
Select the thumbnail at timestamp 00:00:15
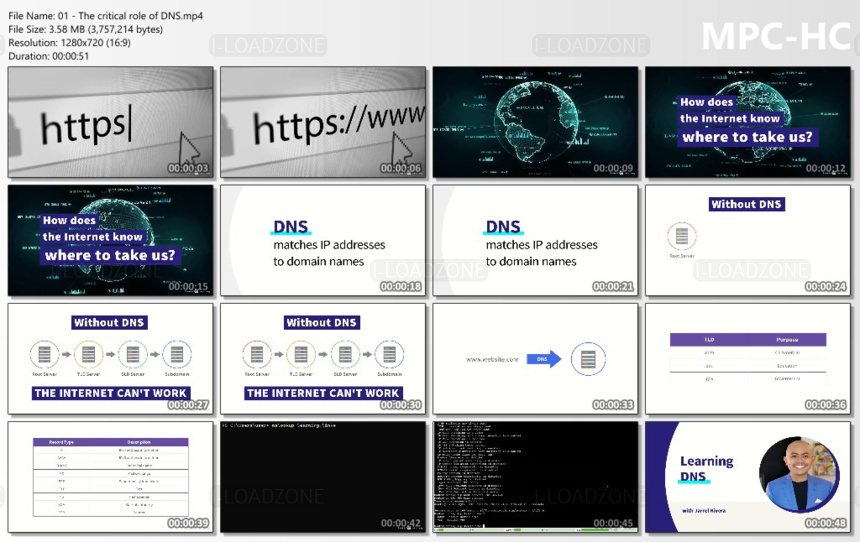coord(111,240)
